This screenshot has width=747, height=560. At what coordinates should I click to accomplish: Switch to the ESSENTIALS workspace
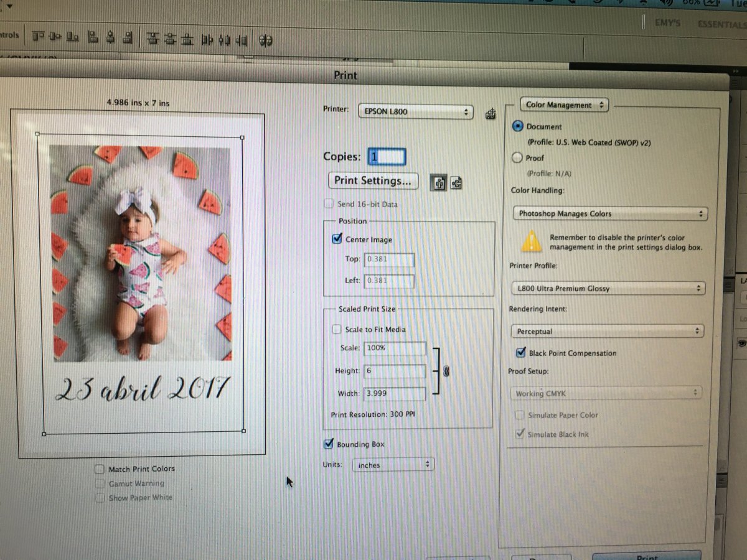tap(721, 25)
